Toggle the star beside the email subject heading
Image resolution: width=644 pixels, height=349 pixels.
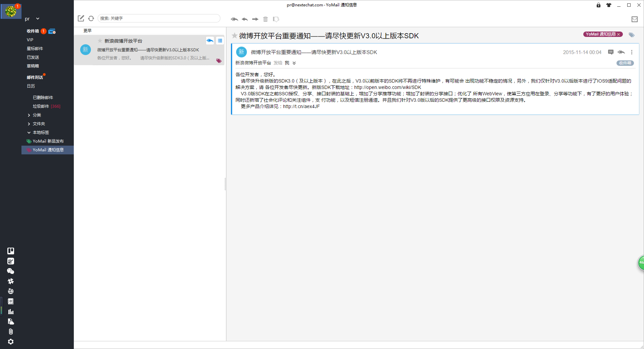coord(235,36)
